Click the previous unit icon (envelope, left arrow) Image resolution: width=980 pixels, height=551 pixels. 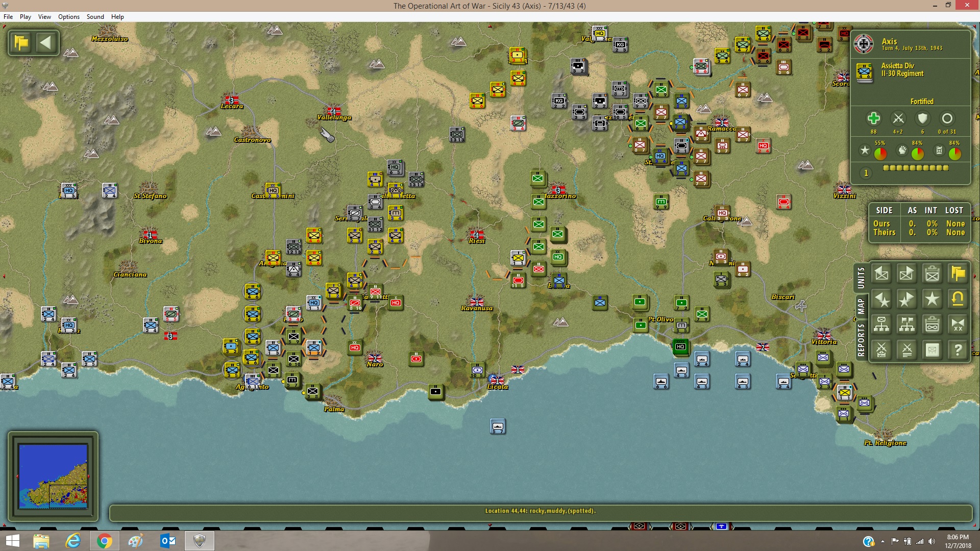[881, 274]
